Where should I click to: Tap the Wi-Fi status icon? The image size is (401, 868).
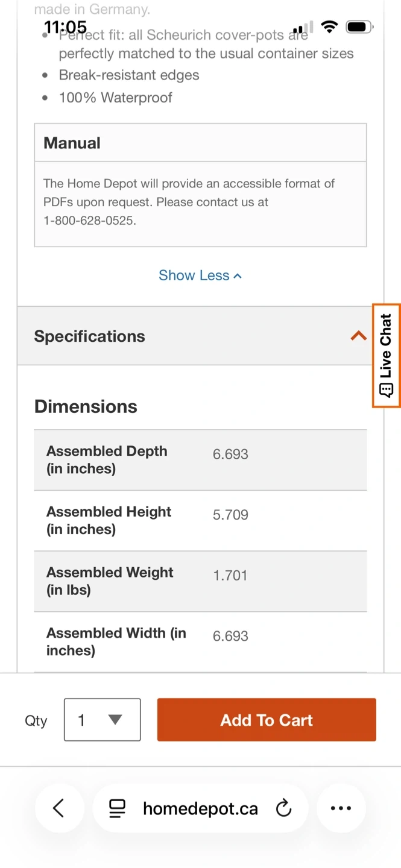click(329, 27)
